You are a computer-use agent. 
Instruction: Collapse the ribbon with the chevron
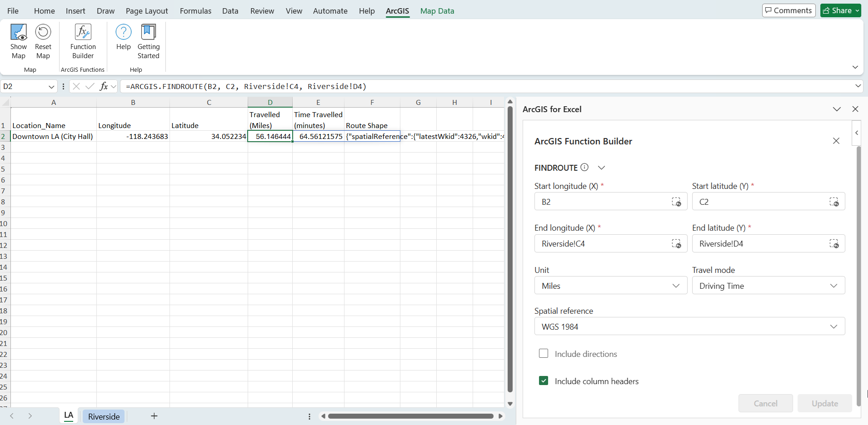coord(855,67)
